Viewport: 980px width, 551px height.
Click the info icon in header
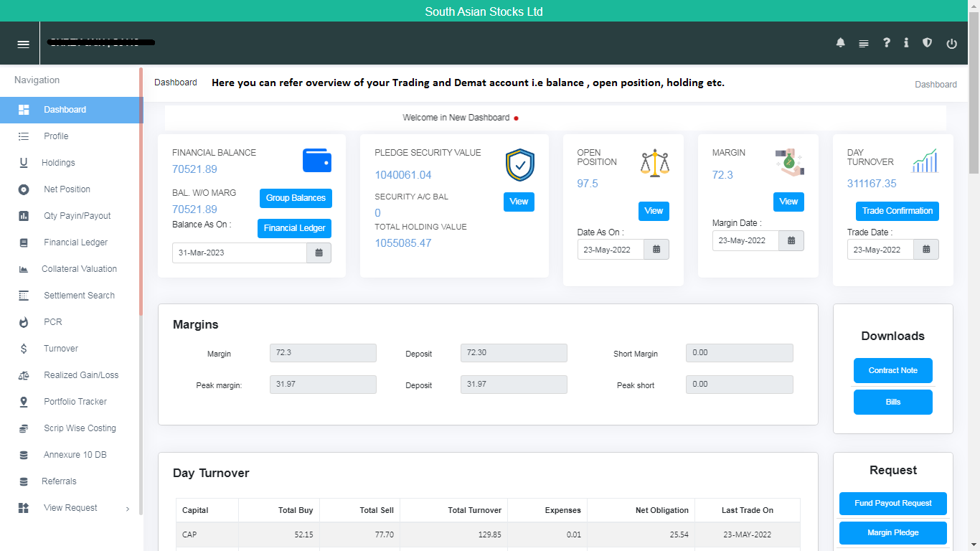(x=906, y=43)
